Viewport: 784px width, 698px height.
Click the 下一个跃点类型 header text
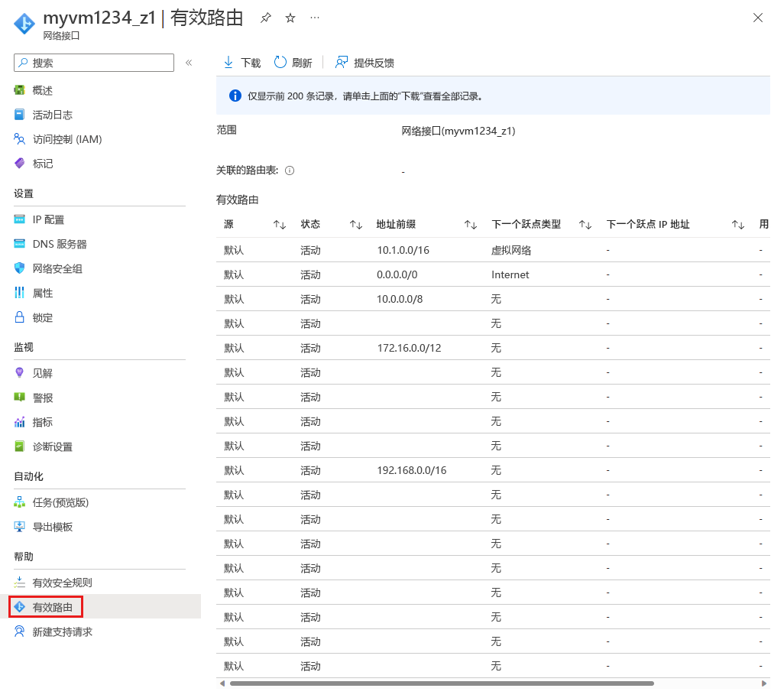click(x=526, y=224)
